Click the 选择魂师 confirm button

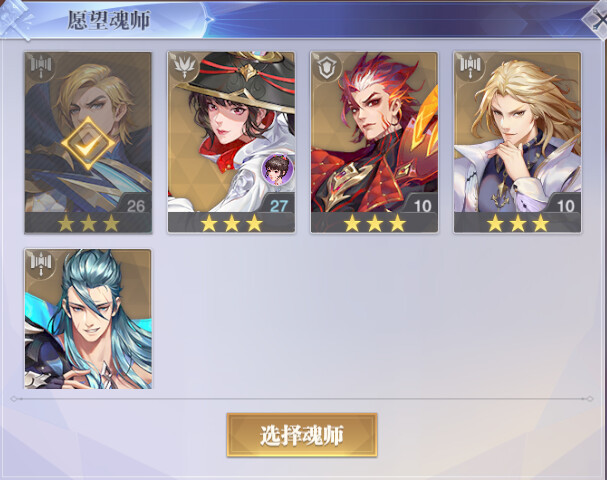click(302, 435)
